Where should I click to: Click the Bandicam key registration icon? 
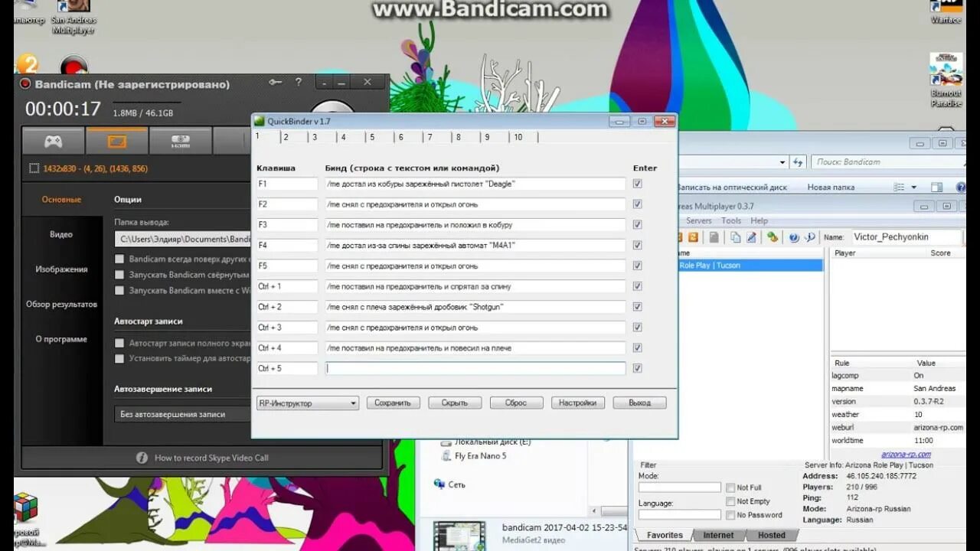tap(276, 83)
